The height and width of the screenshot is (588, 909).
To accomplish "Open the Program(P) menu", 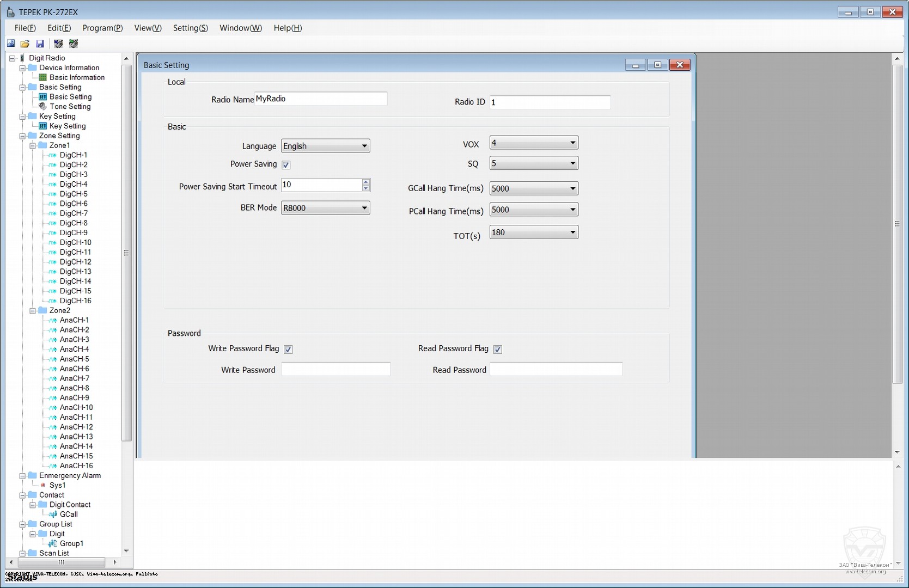I will pos(102,28).
